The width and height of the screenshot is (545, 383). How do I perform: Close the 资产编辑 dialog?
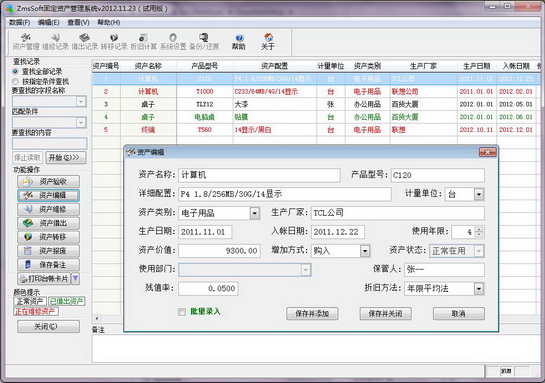[488, 152]
